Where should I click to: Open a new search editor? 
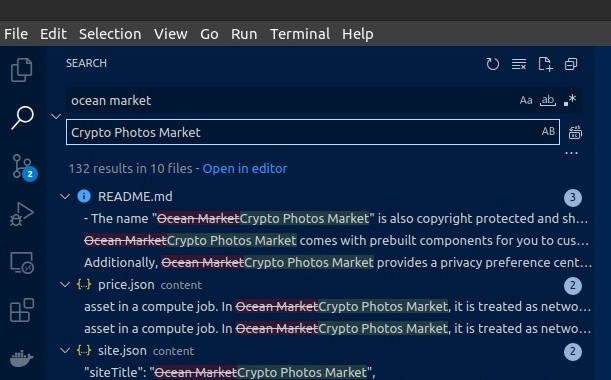pyautogui.click(x=545, y=64)
